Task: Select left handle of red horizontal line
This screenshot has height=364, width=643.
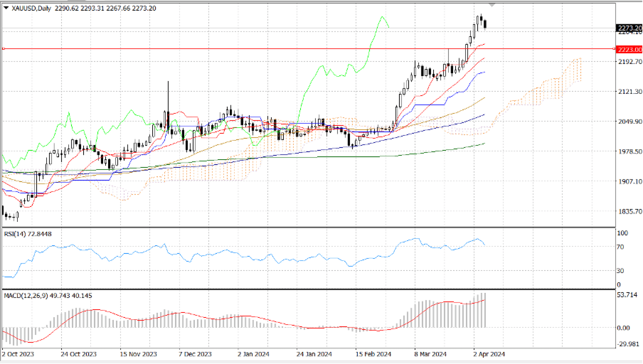Action: [x=3, y=49]
